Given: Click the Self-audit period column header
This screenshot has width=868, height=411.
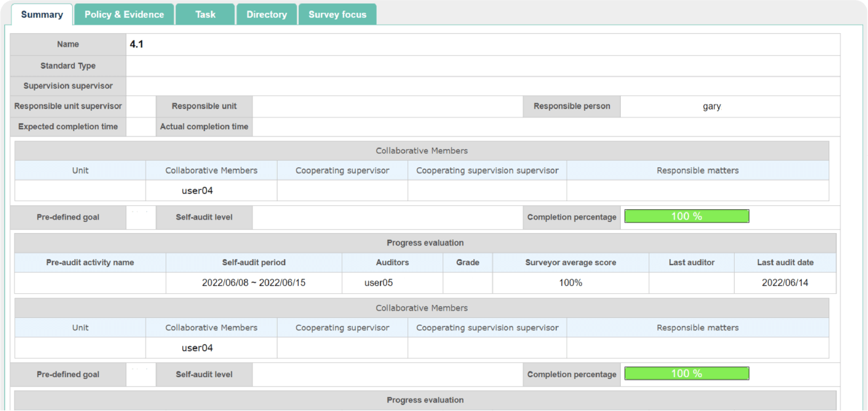Looking at the screenshot, I should click(253, 263).
